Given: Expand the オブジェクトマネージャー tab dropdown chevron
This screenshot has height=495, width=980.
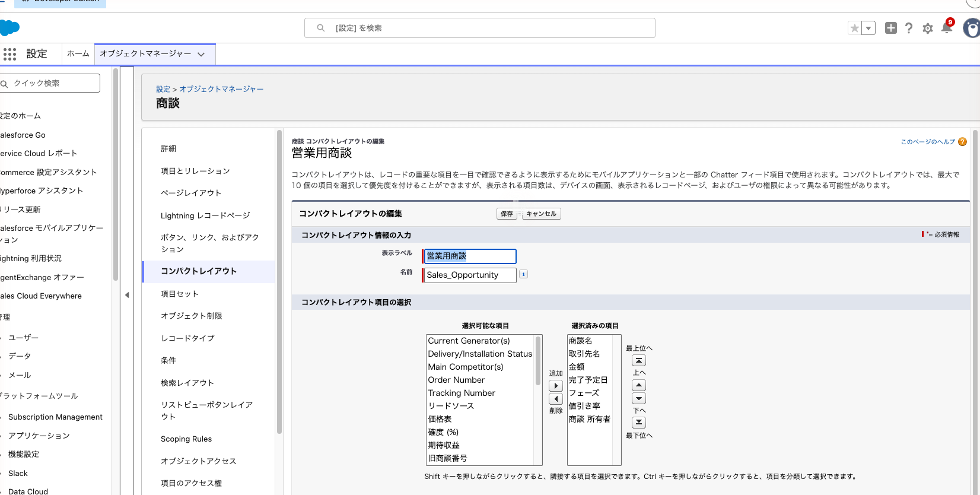Looking at the screenshot, I should pos(201,54).
